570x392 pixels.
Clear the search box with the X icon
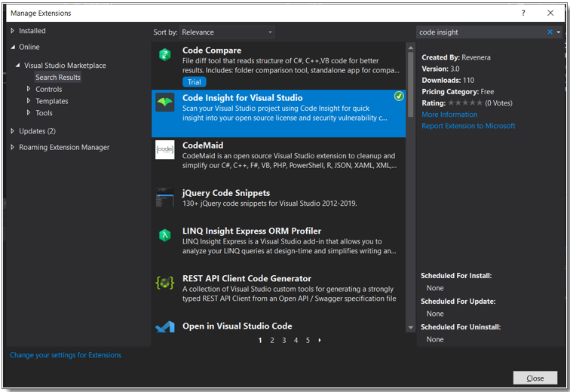tap(550, 32)
